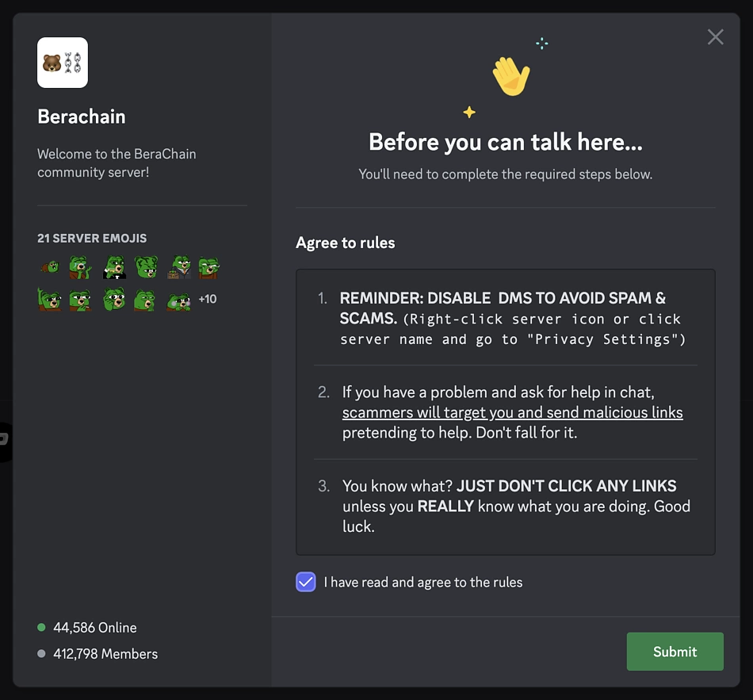The height and width of the screenshot is (700, 753).
Task: Uncheck "I have read and agree to the rules"
Action: (305, 582)
